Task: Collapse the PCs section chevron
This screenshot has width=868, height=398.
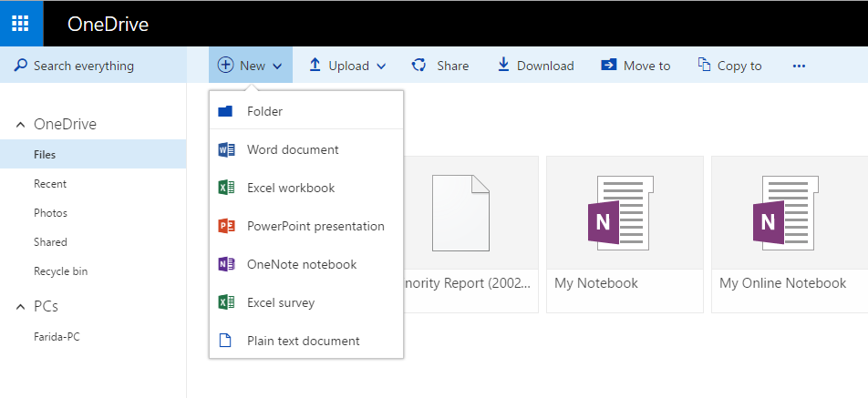Action: point(20,307)
